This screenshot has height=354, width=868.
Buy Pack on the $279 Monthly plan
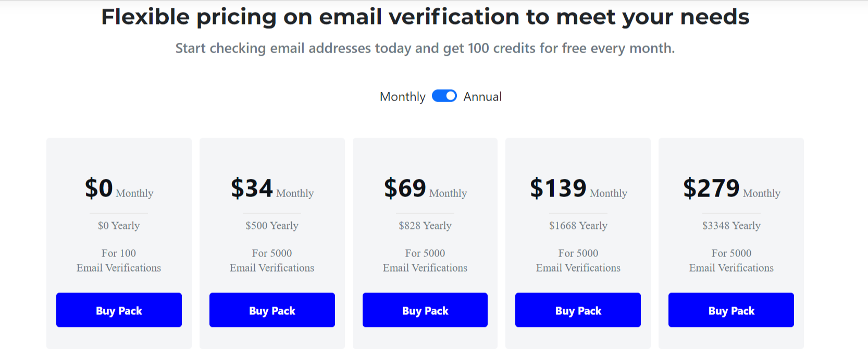(730, 310)
